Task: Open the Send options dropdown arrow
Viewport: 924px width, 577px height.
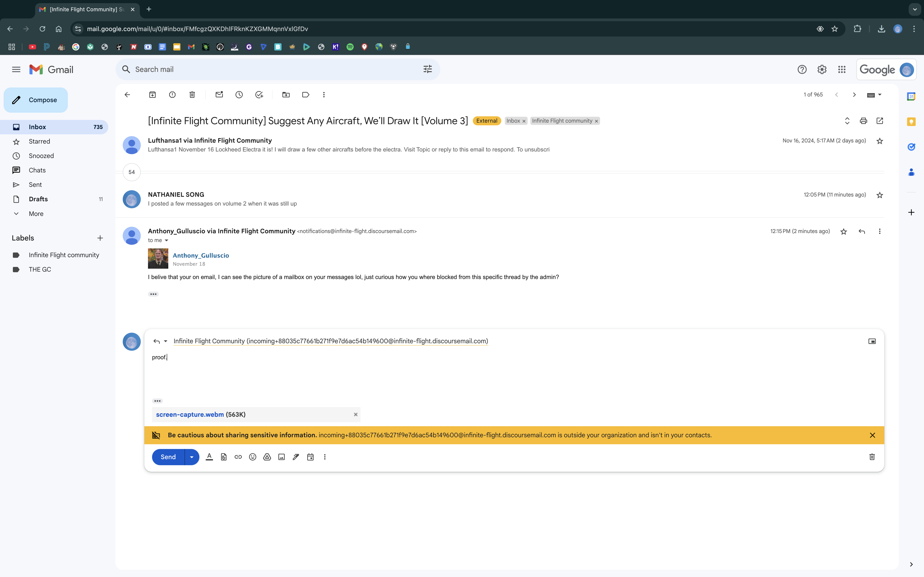Action: pyautogui.click(x=192, y=457)
